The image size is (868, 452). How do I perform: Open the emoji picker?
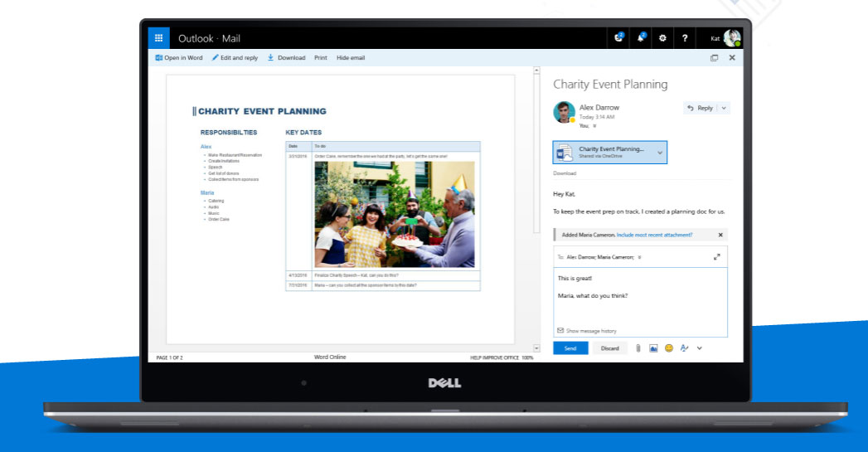point(669,348)
